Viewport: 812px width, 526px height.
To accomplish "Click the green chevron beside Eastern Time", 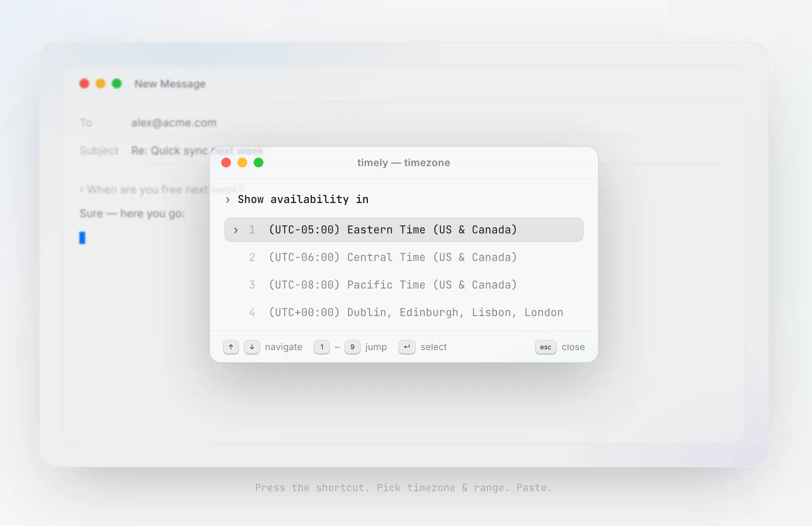I will tap(236, 230).
